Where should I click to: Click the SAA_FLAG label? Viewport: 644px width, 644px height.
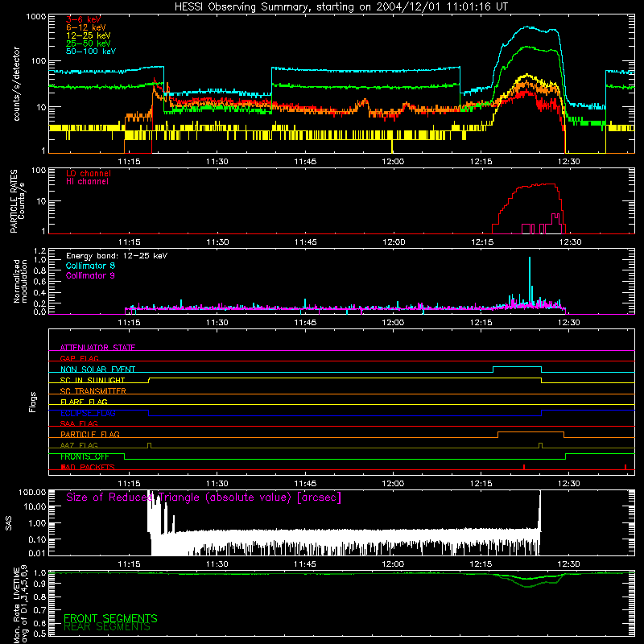coord(79,423)
